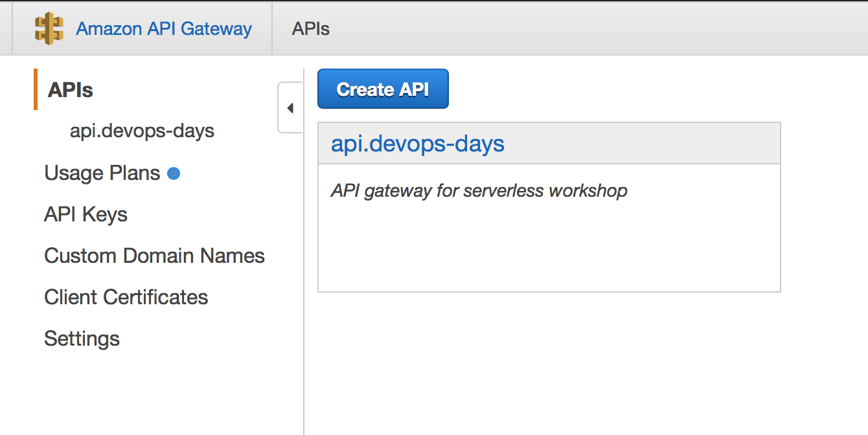Viewport: 868px width, 435px height.
Task: Select APIs heading in the sidebar
Action: pos(71,90)
